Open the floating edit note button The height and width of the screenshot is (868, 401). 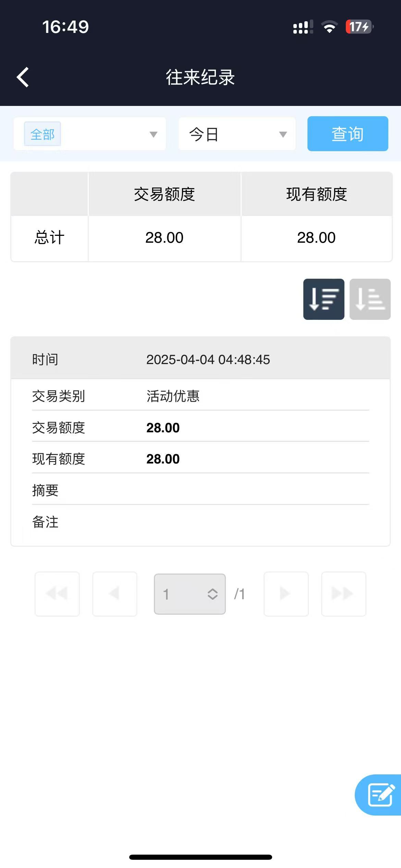point(380,795)
